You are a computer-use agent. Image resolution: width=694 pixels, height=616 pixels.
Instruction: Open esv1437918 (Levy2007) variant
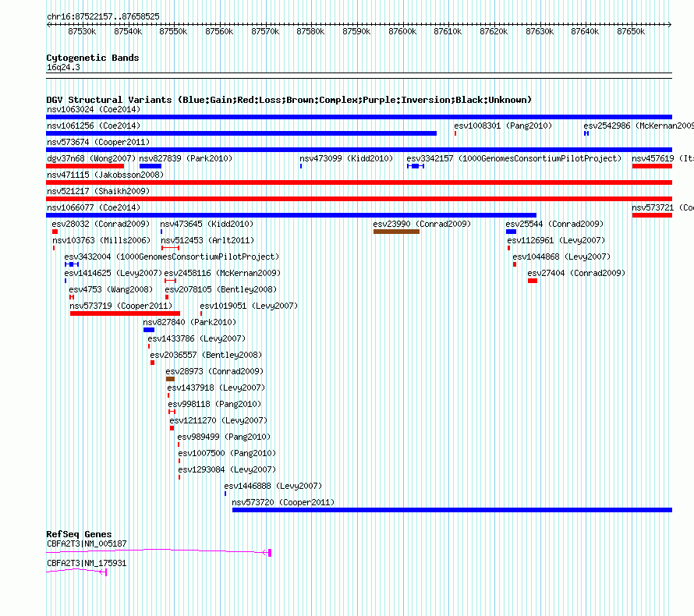(x=216, y=388)
